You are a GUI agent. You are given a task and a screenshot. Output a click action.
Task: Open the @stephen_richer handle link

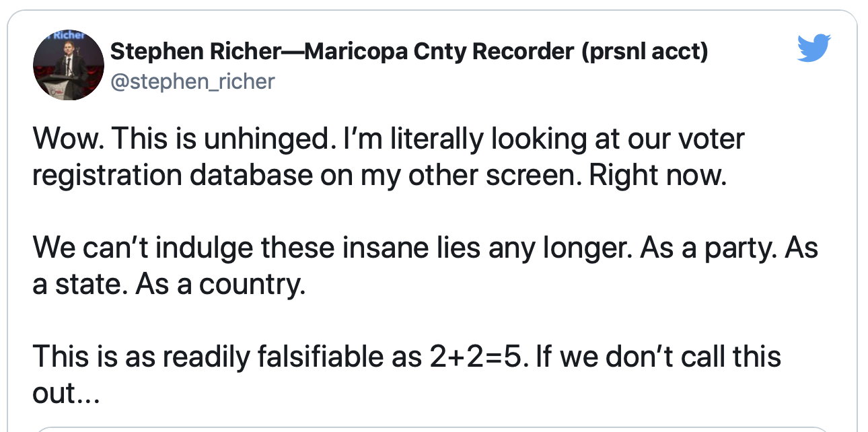pyautogui.click(x=192, y=82)
